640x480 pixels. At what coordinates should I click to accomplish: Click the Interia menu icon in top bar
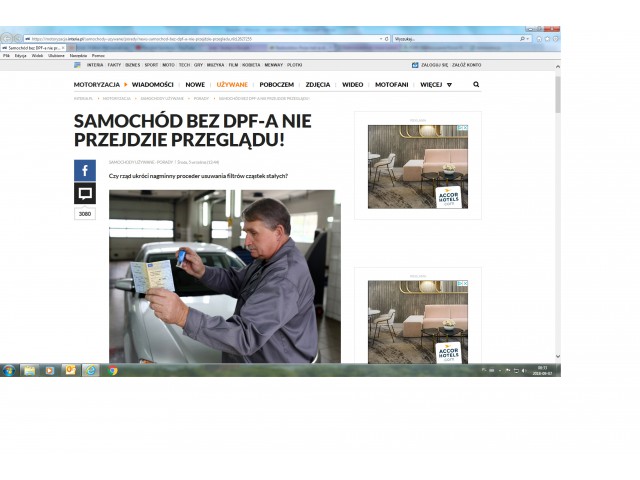point(78,64)
